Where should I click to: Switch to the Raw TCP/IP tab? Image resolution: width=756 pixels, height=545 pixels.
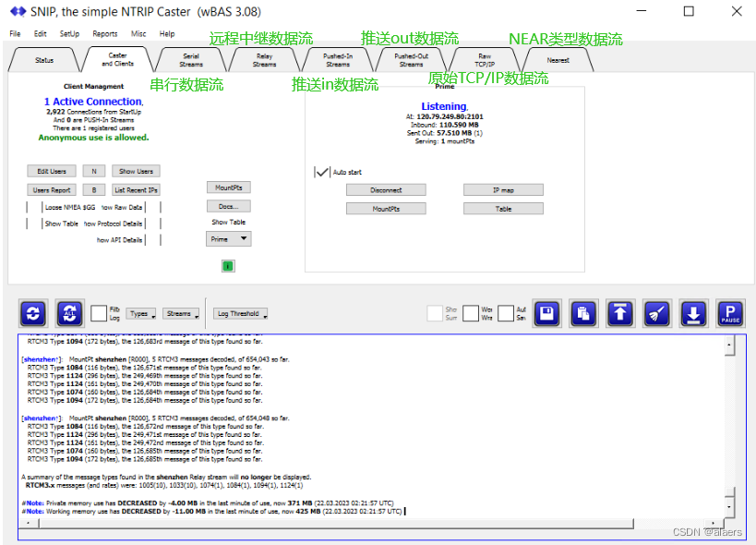pyautogui.click(x=485, y=60)
